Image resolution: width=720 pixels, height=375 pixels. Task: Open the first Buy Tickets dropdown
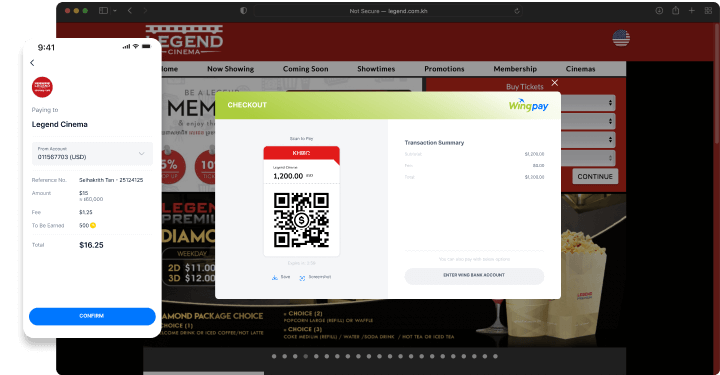pos(588,103)
